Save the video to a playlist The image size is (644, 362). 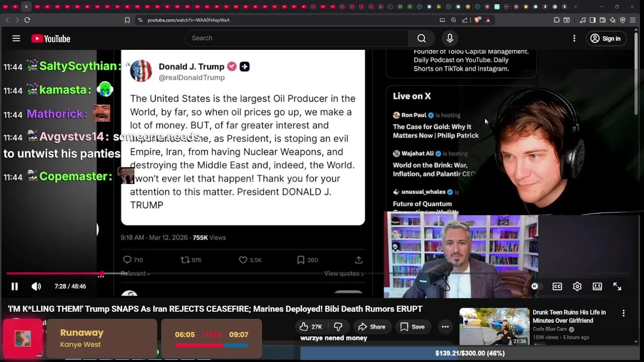click(413, 327)
